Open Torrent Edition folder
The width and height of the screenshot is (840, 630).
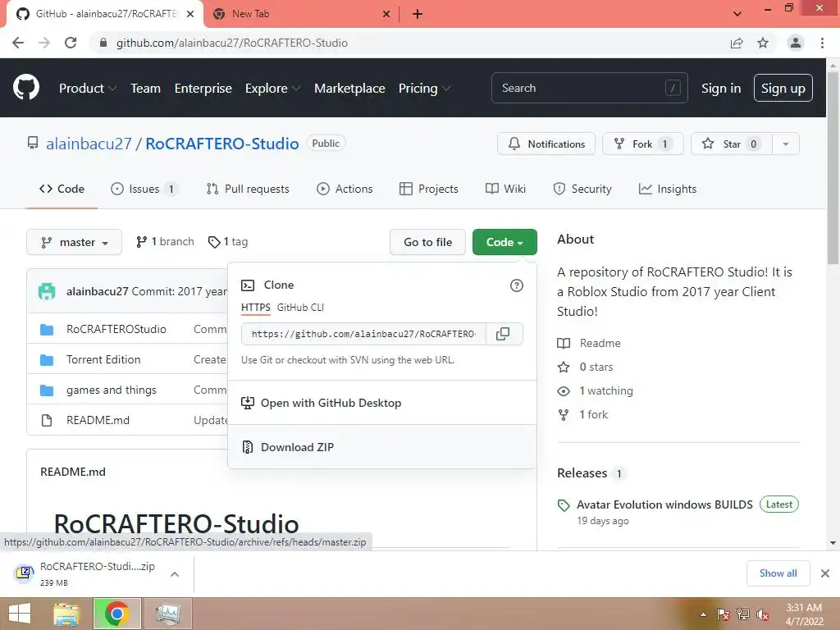[103, 359]
